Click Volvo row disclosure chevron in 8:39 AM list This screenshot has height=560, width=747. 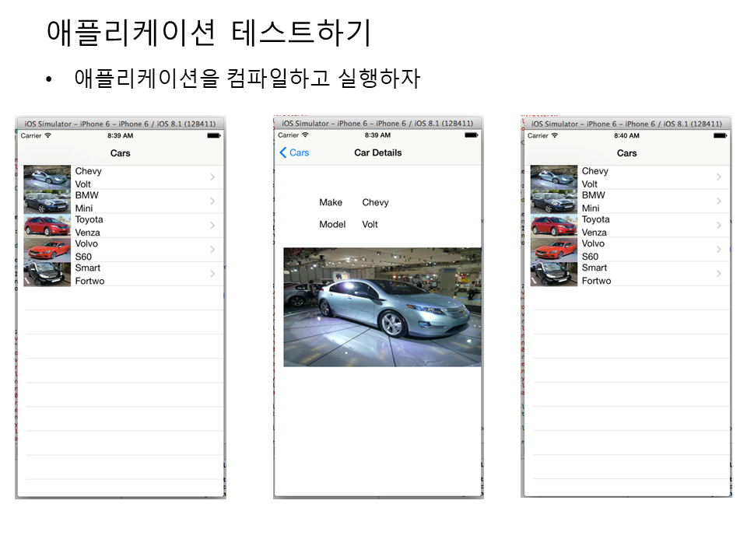212,250
